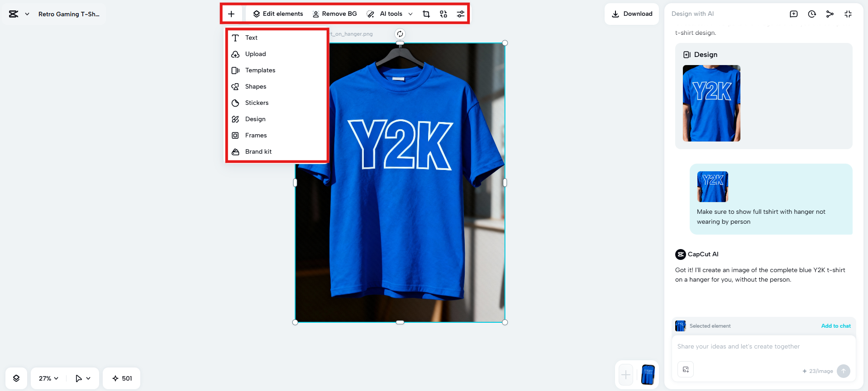868x391 pixels.
Task: Open chat history clock icon
Action: pos(812,14)
